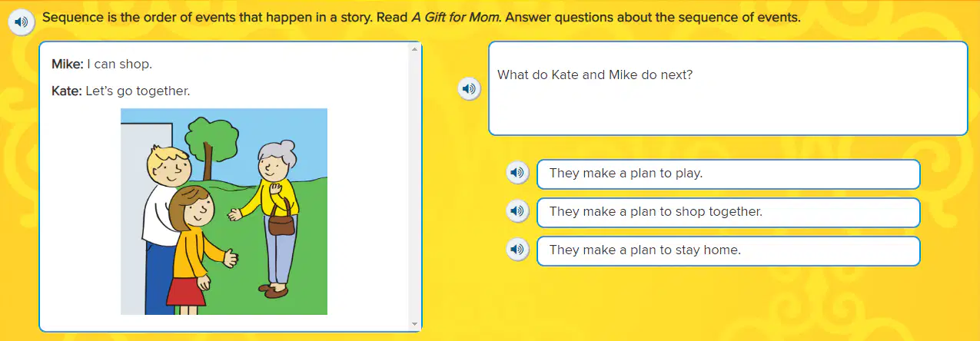
Task: Click the story panel's vertical scrollbar track
Action: pos(416,187)
